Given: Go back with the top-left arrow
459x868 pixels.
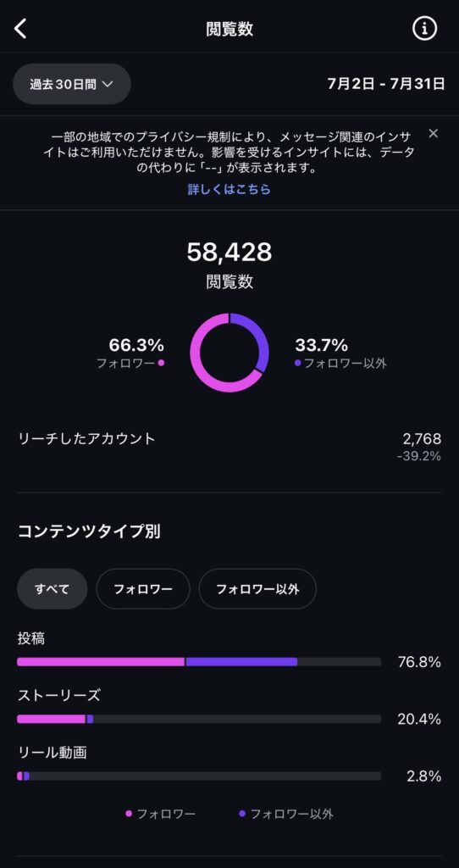Looking at the screenshot, I should 20,28.
